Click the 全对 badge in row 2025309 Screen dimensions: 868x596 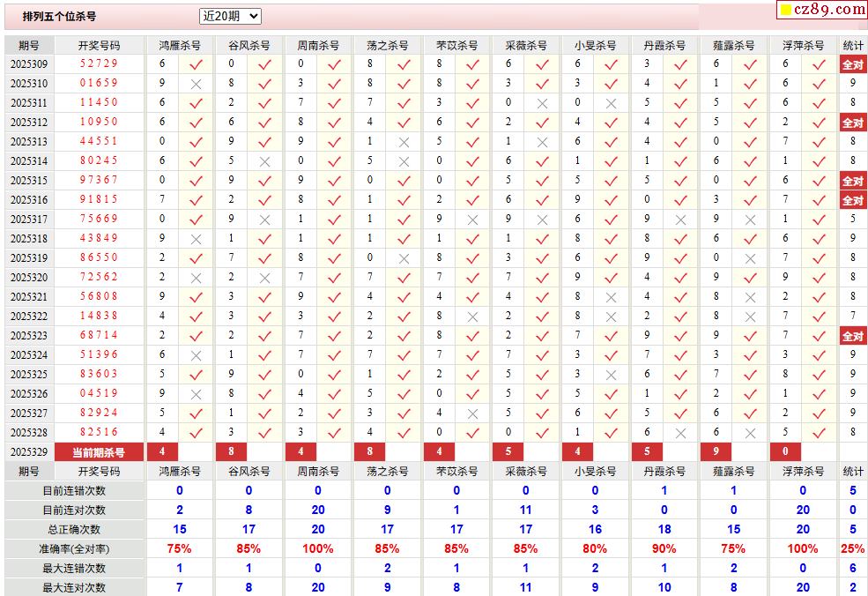852,64
